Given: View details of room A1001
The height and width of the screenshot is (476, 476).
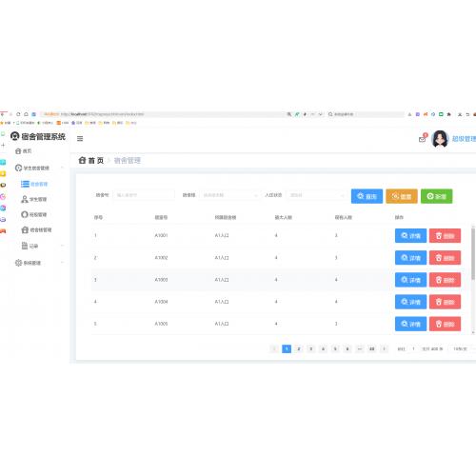Looking at the screenshot, I should point(410,236).
